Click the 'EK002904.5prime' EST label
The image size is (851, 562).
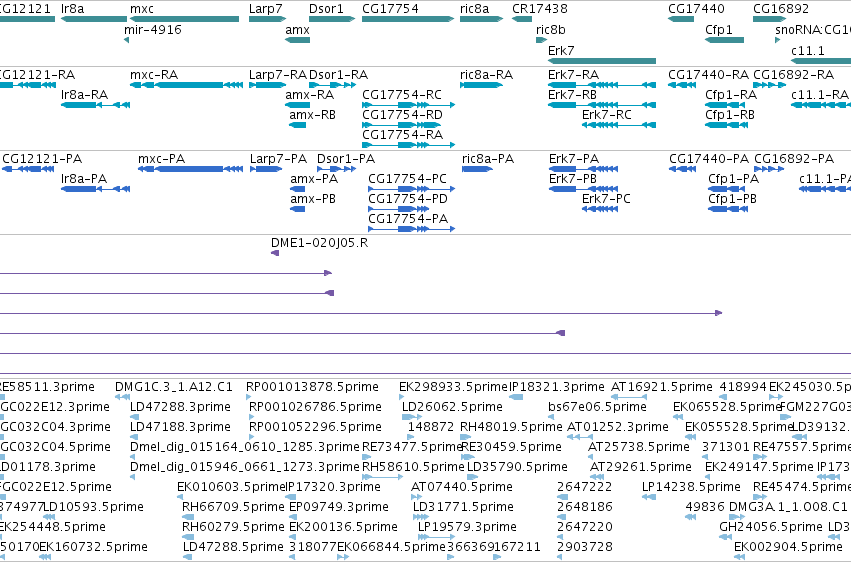coord(788,546)
